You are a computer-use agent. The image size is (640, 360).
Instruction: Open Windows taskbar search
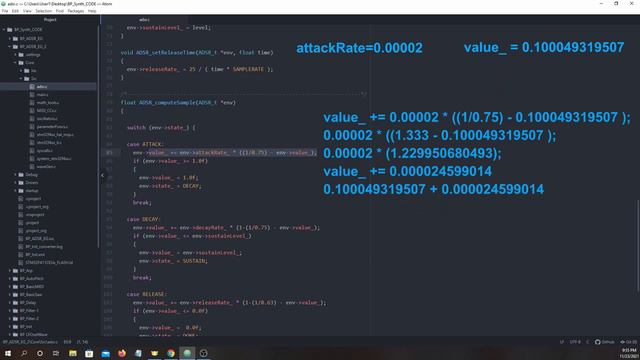pos(24,353)
